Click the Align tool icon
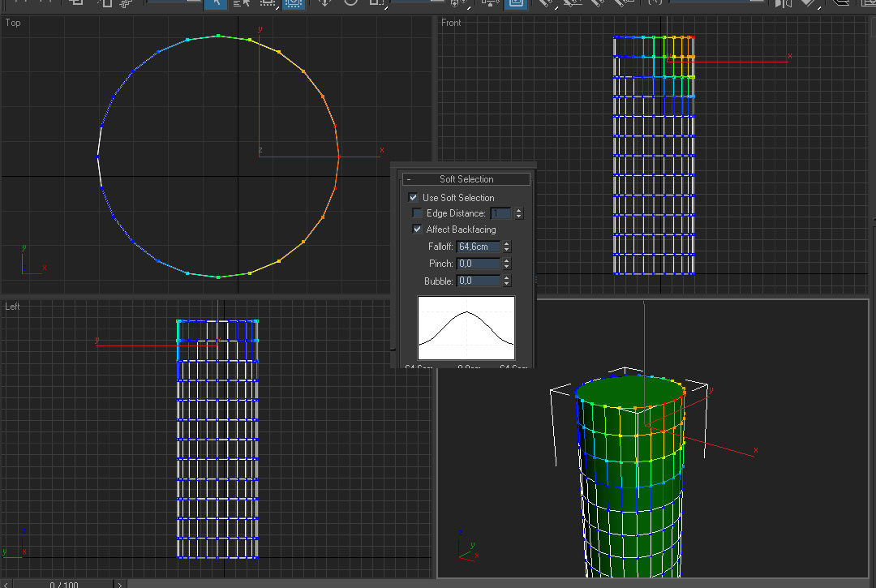Image resolution: width=876 pixels, height=588 pixels. pyautogui.click(x=808, y=2)
